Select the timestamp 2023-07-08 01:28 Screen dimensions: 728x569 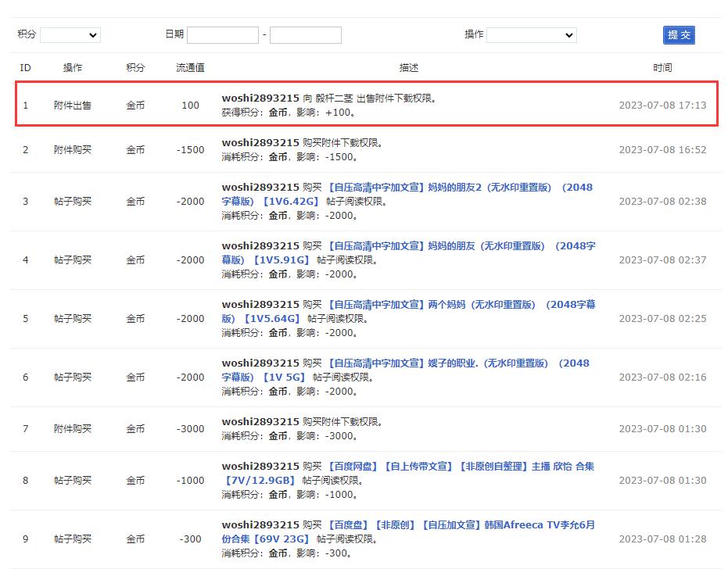[x=662, y=539]
